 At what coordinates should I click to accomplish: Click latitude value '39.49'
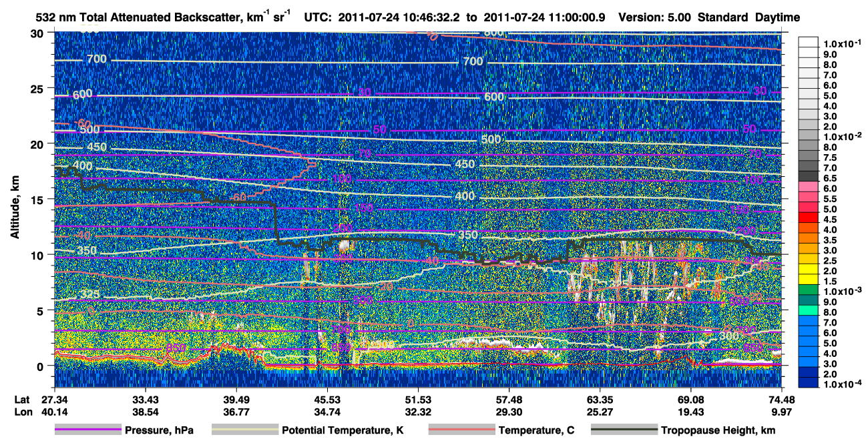tap(236, 399)
